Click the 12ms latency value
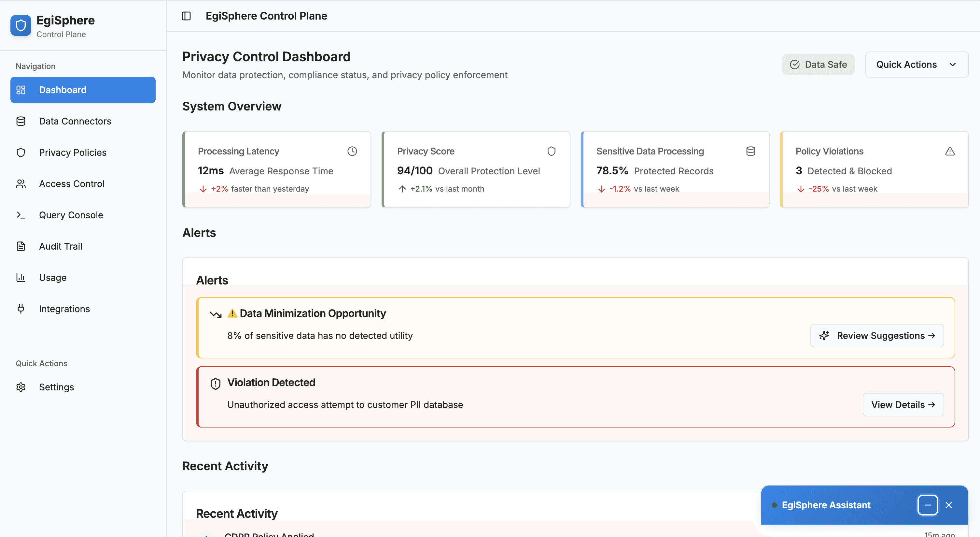980x537 pixels. 211,171
